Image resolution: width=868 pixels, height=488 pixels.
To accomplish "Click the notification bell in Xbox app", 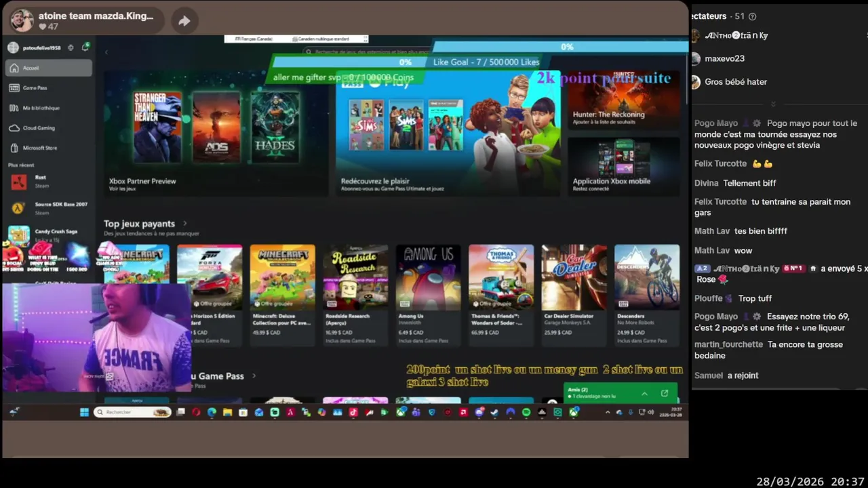I will tap(85, 47).
